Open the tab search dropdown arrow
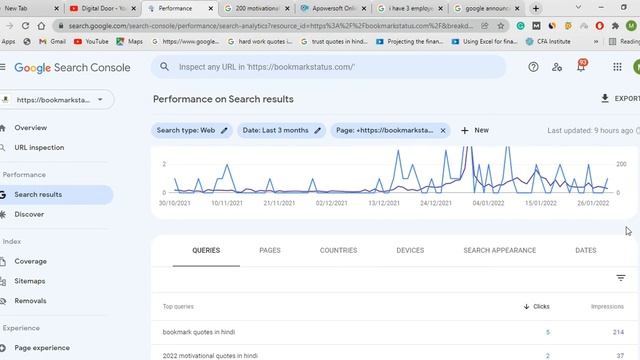 (578, 7)
